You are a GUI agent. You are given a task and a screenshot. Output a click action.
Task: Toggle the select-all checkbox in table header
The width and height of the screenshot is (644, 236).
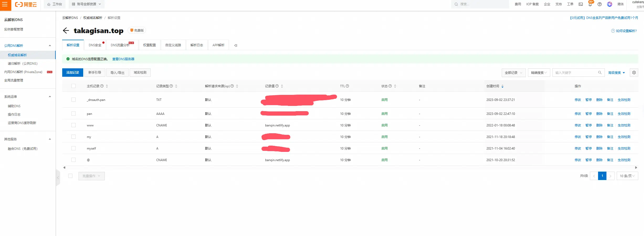tap(74, 86)
